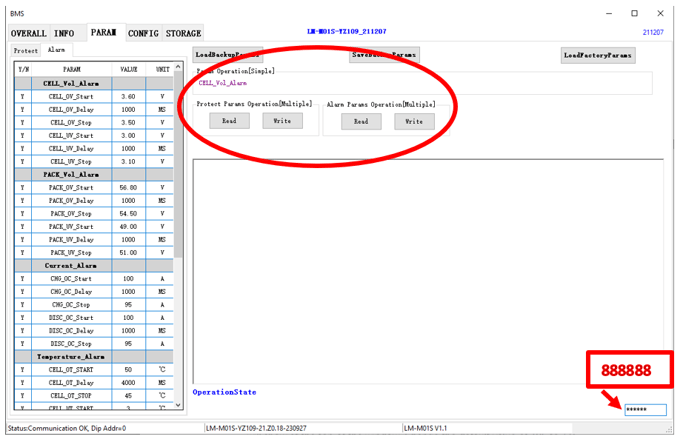Click the PACK_OV_Start value 56.80
The width and height of the screenshot is (683, 442).
129,187
